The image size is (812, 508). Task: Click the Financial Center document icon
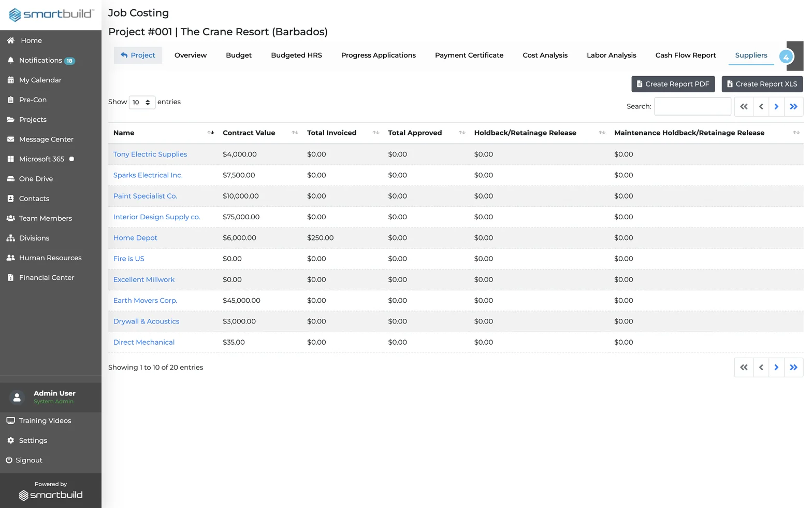pyautogui.click(x=10, y=277)
